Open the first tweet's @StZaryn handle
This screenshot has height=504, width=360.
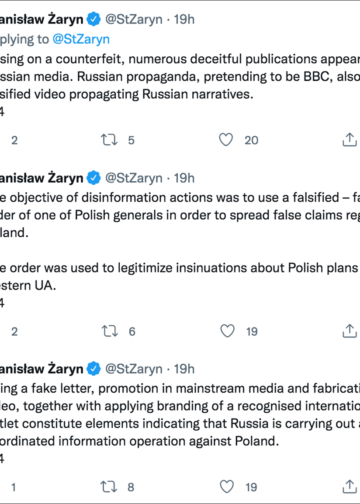pos(134,19)
